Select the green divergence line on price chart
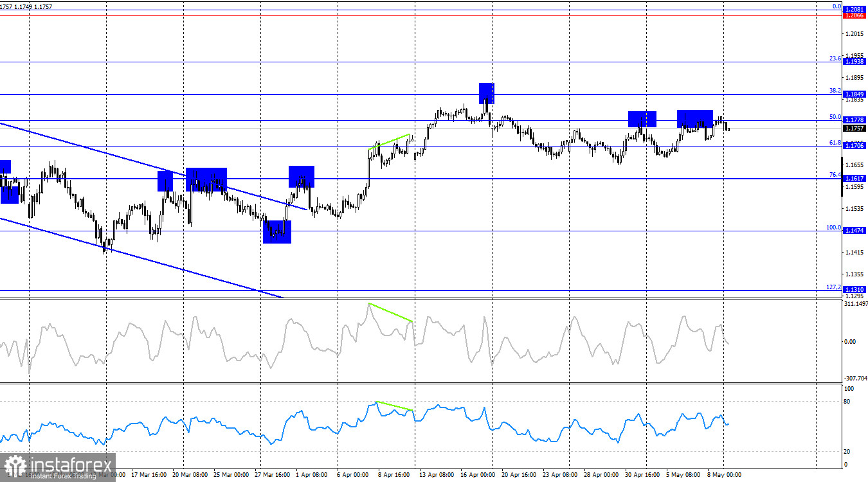This screenshot has height=482, width=868. pyautogui.click(x=389, y=141)
